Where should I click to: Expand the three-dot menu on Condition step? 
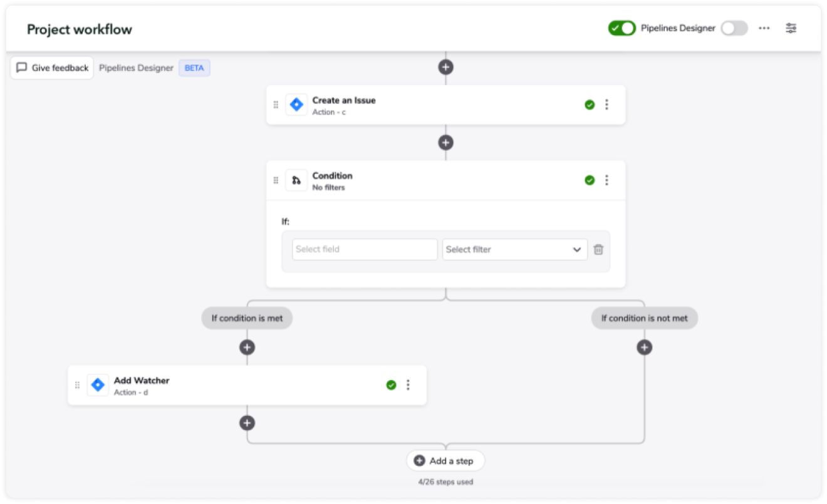606,180
